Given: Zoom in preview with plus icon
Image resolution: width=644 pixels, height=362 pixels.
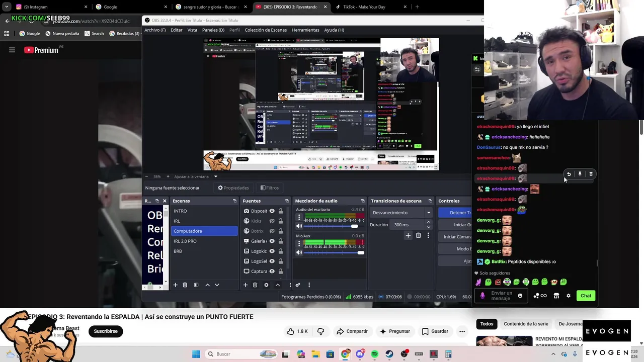Looking at the screenshot, I should click(168, 176).
